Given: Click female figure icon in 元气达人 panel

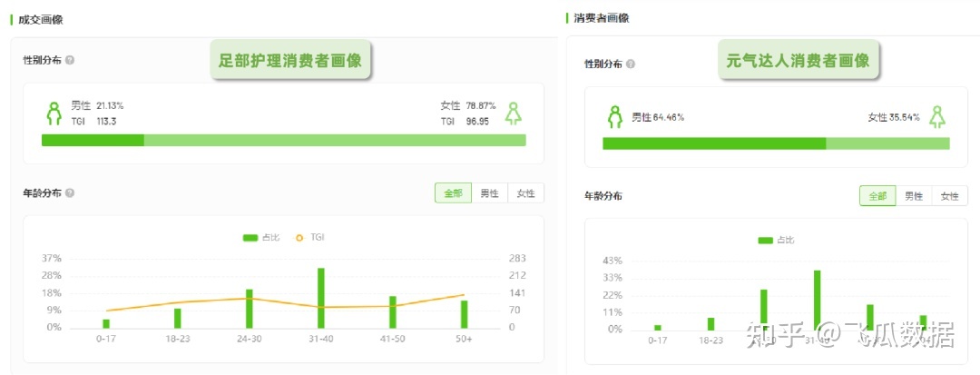Looking at the screenshot, I should 936,117.
